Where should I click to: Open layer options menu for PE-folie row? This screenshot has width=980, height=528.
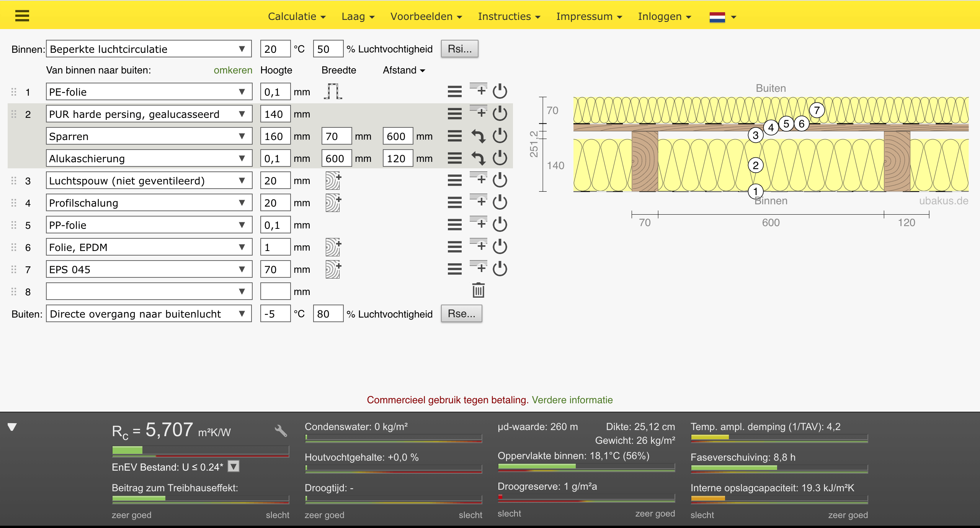pyautogui.click(x=454, y=91)
